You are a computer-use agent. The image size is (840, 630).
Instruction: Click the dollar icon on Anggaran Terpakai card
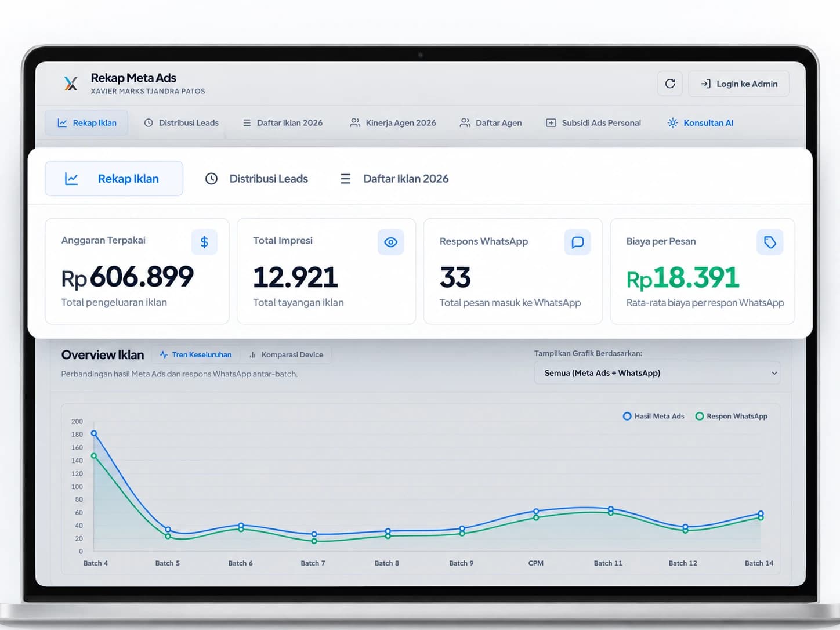point(204,242)
